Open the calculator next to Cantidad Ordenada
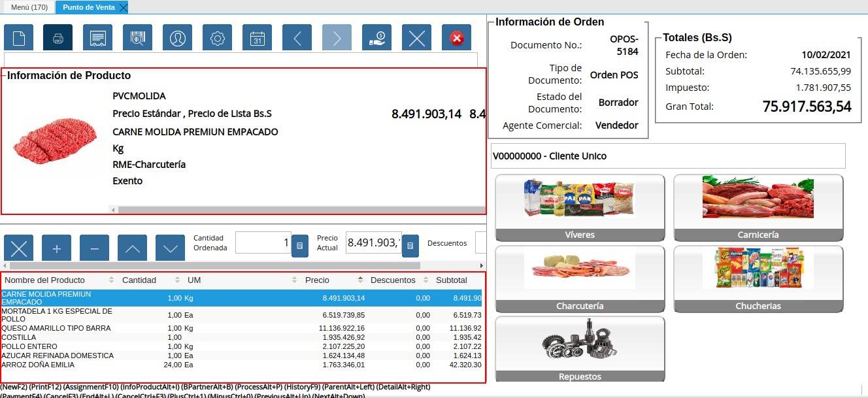 pos(300,245)
